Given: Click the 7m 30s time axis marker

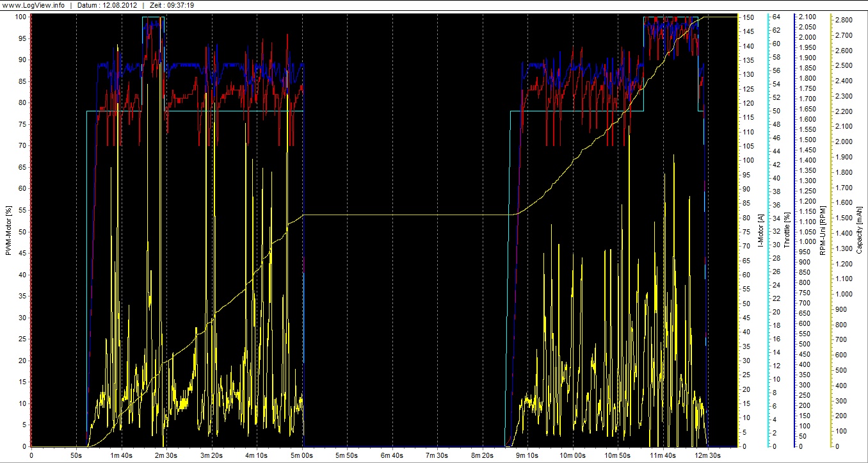Looking at the screenshot, I should (437, 455).
